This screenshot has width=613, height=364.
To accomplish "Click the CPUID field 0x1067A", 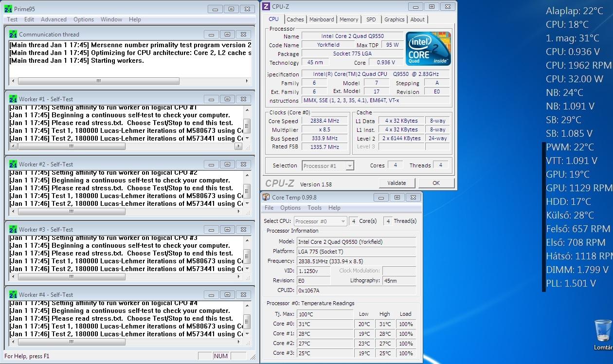I will coord(356,290).
